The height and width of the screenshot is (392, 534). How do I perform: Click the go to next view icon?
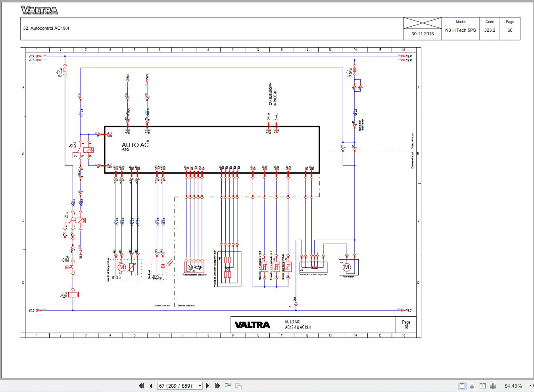(x=238, y=386)
